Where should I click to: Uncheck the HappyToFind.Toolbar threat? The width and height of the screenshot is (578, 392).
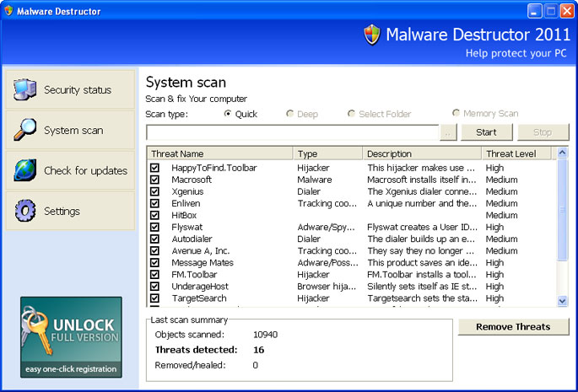click(154, 168)
